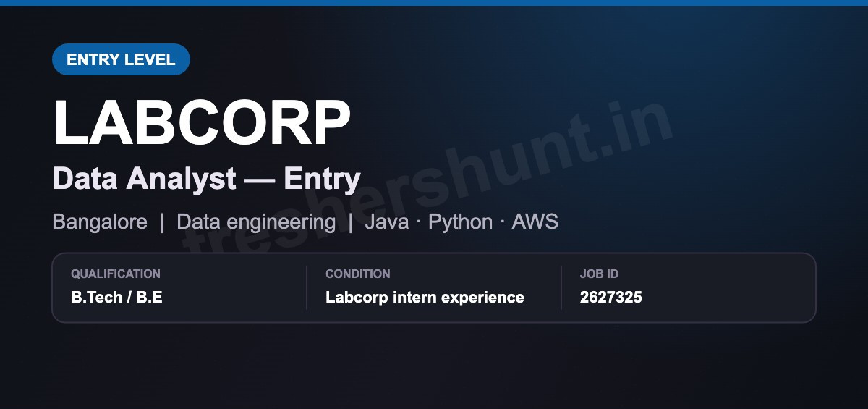868x409 pixels.
Task: Click the Bangalore location text
Action: [100, 222]
